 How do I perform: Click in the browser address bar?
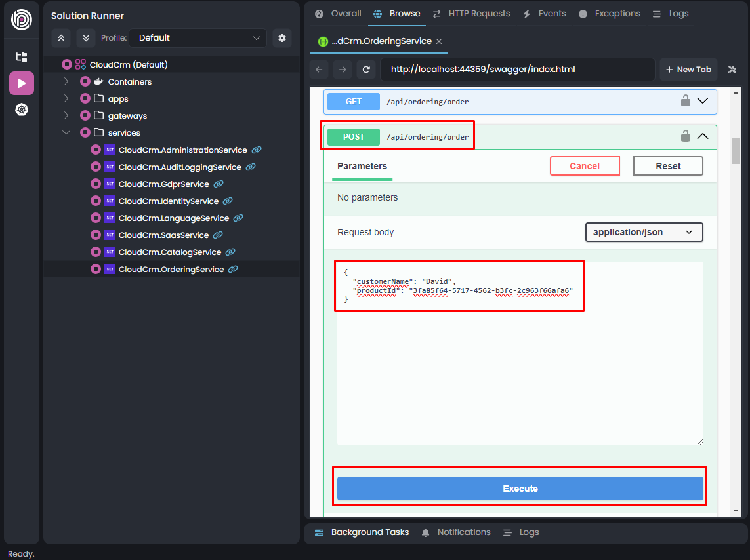pyautogui.click(x=517, y=70)
